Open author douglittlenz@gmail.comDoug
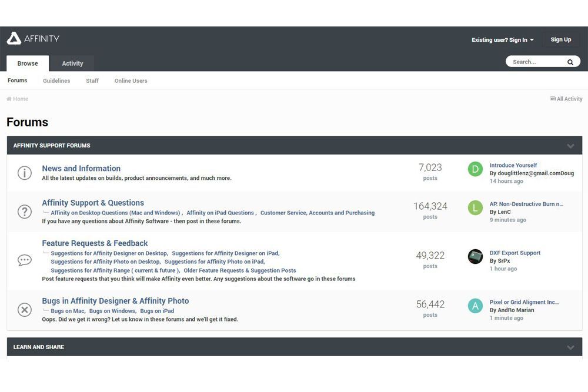This screenshot has width=588, height=392. 536,173
